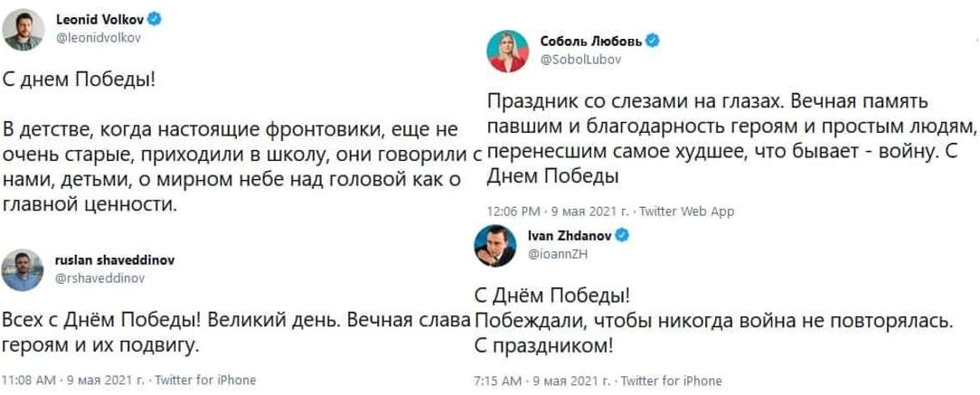Click the Соболь Любовь display name
This screenshot has height=395, width=980.
589,41
